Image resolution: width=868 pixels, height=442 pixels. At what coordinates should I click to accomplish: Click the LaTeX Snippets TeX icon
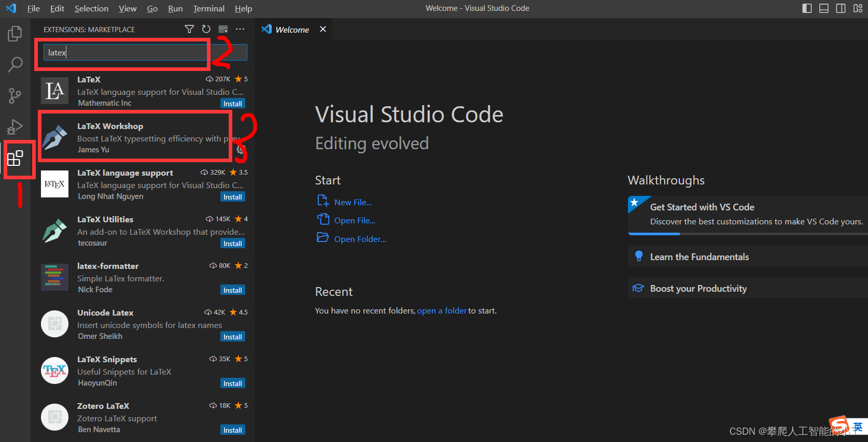[x=55, y=370]
